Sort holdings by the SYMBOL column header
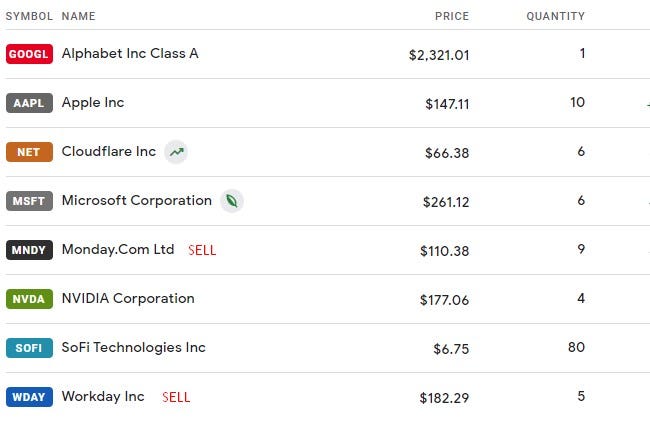The width and height of the screenshot is (650, 421). coord(29,16)
